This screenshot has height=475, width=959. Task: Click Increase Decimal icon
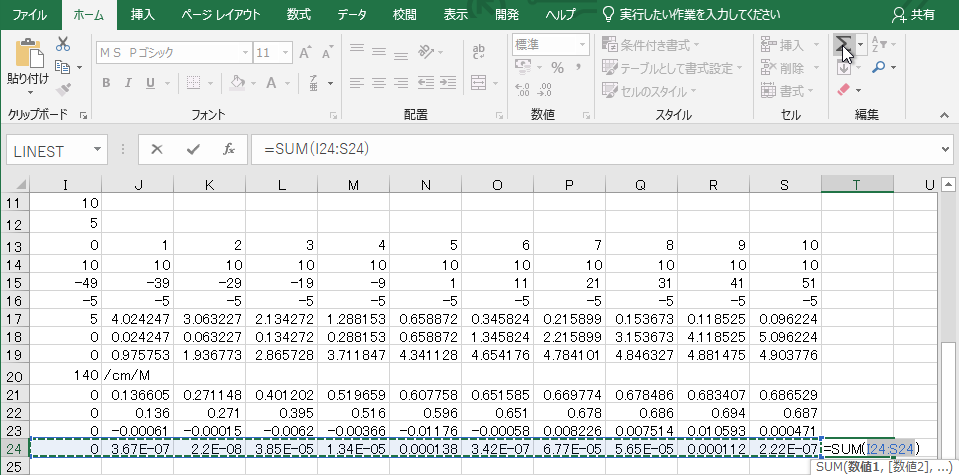[x=523, y=90]
